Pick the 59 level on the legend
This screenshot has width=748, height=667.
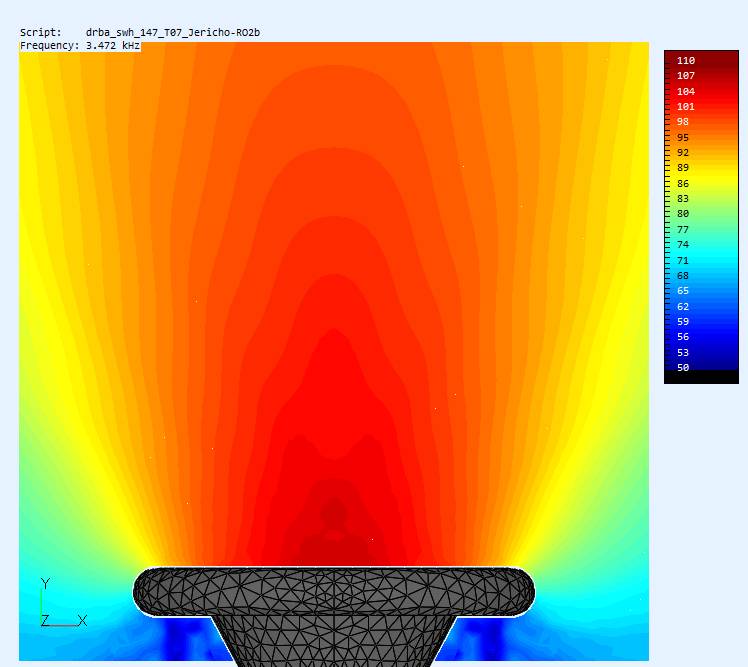[683, 322]
